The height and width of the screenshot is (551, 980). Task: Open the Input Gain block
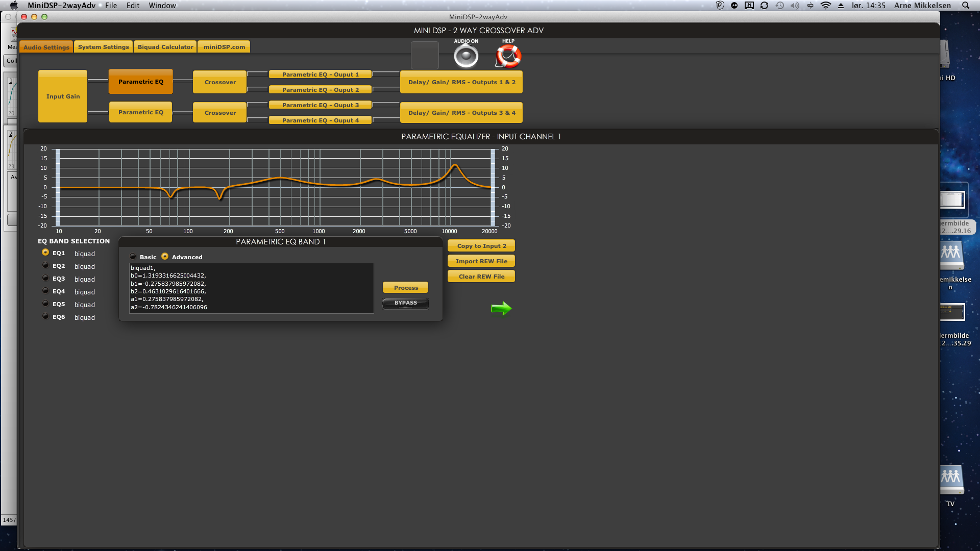pos(63,96)
